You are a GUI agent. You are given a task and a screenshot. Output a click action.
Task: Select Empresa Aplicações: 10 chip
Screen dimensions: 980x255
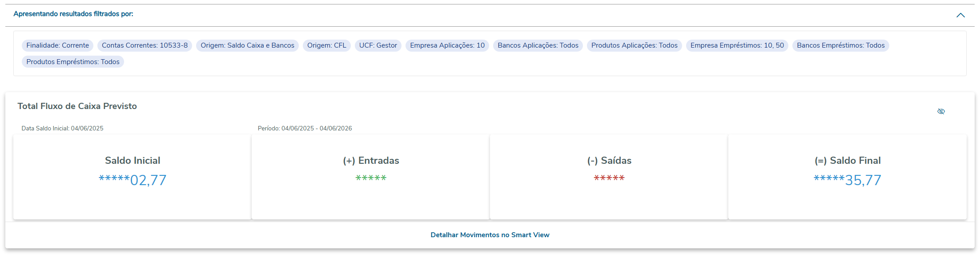447,45
